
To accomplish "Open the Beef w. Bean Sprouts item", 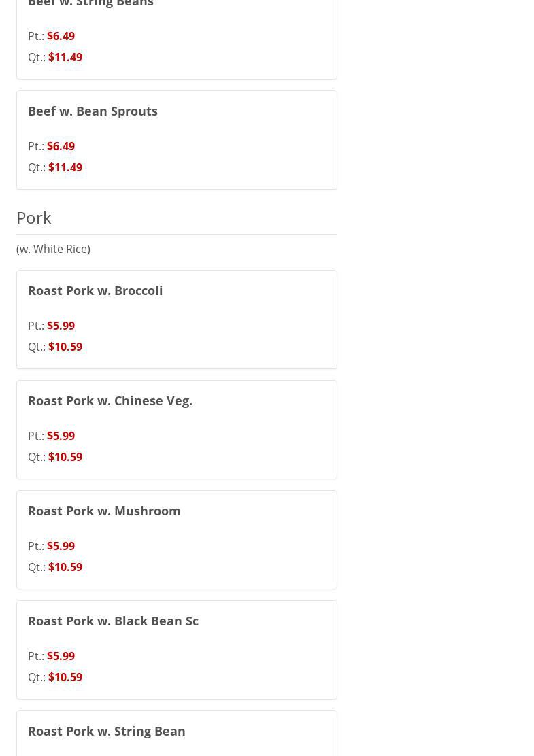I will pos(93,111).
